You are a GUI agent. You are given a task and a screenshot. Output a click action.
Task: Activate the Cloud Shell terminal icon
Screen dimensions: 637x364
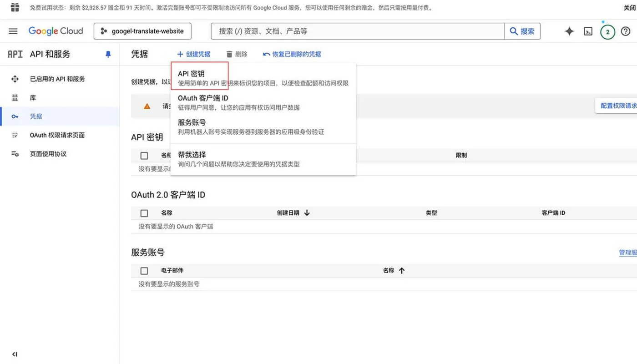click(x=588, y=31)
